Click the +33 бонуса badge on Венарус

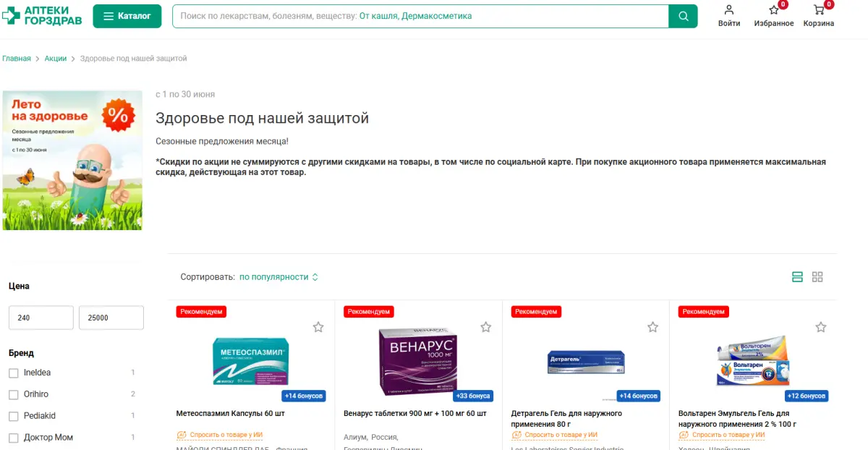(x=473, y=396)
